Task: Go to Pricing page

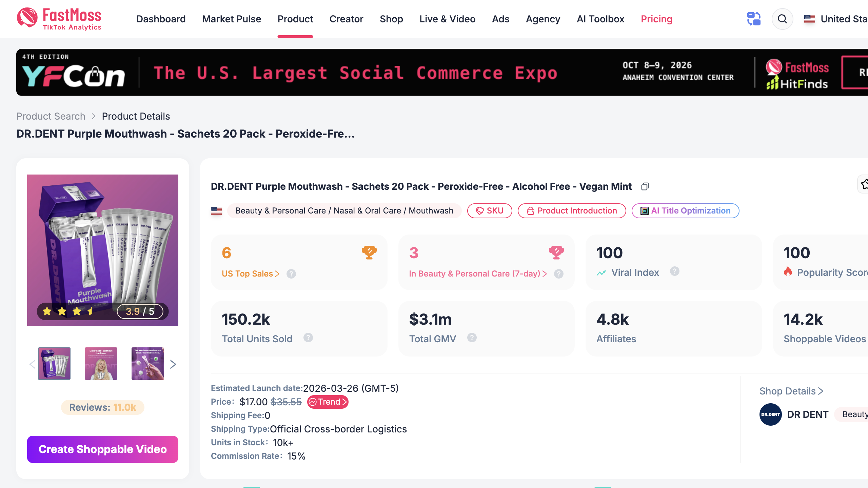Action: (656, 19)
